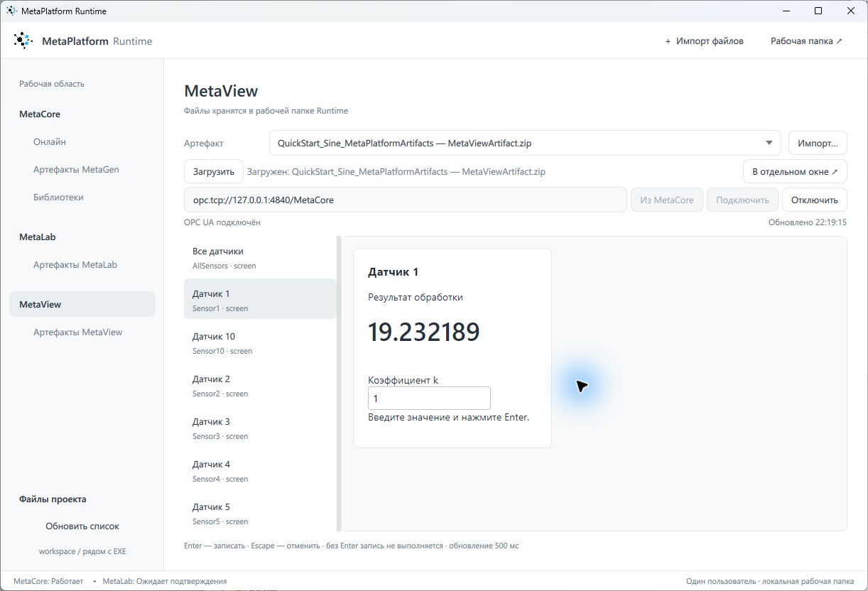Click the sensor list vertical scrollbar

point(340,384)
